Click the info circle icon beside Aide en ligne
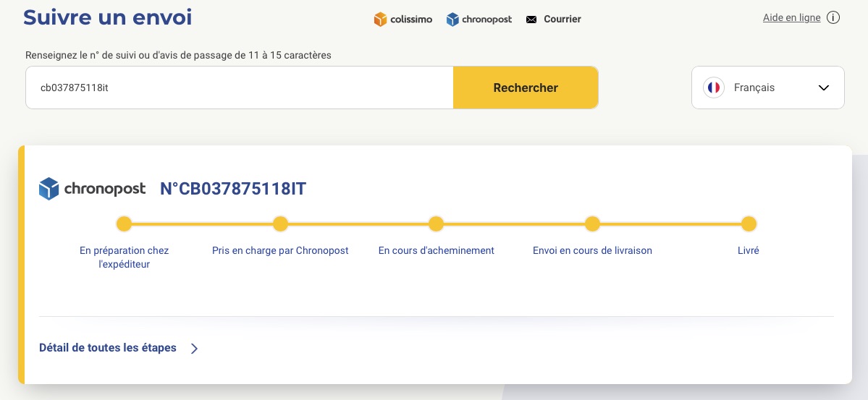Image resolution: width=868 pixels, height=400 pixels. coord(833,17)
